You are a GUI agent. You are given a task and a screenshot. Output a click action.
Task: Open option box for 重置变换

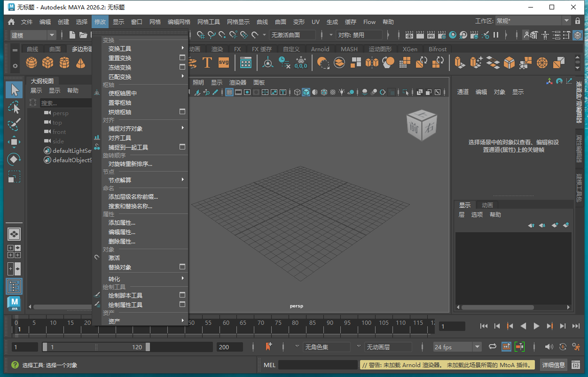pos(182,57)
